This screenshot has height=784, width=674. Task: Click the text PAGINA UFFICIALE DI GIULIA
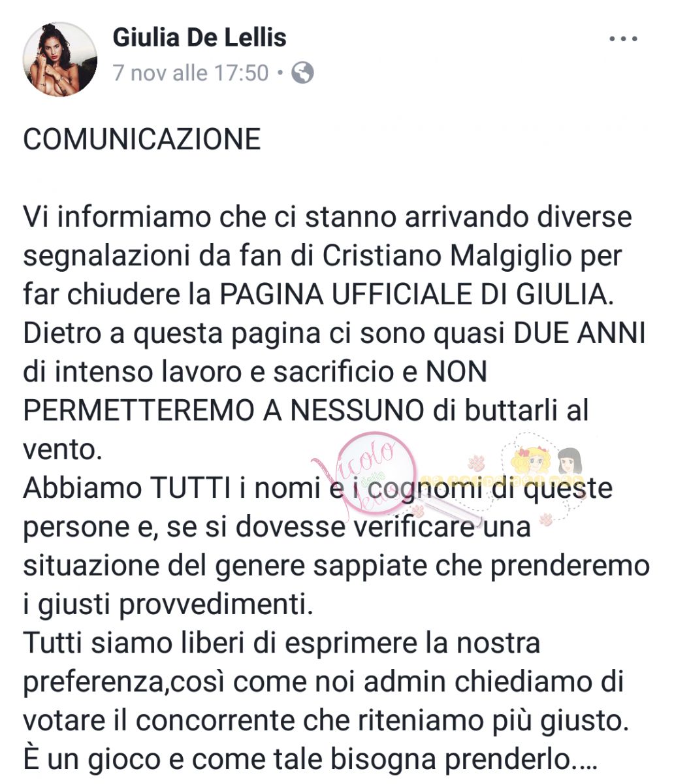(x=417, y=295)
